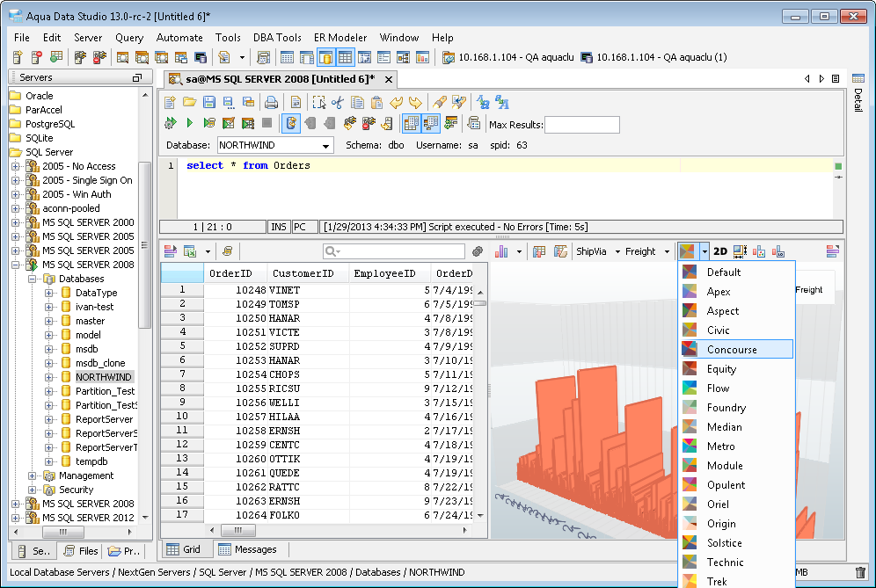Screen dimensions: 876x588
Task: Toggle the grid results view button
Action: (412, 123)
